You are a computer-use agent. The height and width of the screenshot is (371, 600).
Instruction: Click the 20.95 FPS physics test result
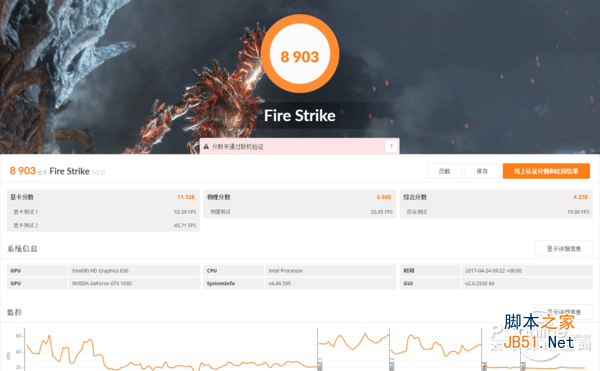[x=382, y=212]
